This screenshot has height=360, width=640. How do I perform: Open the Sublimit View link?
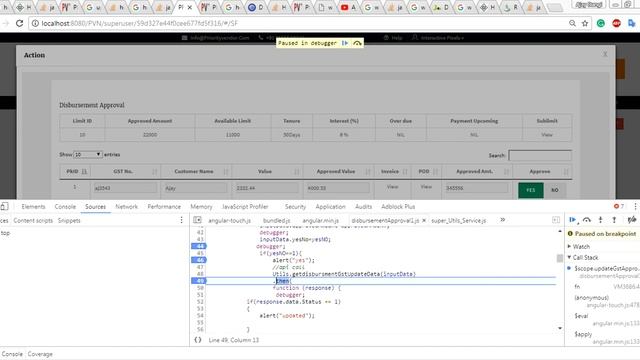click(x=547, y=135)
